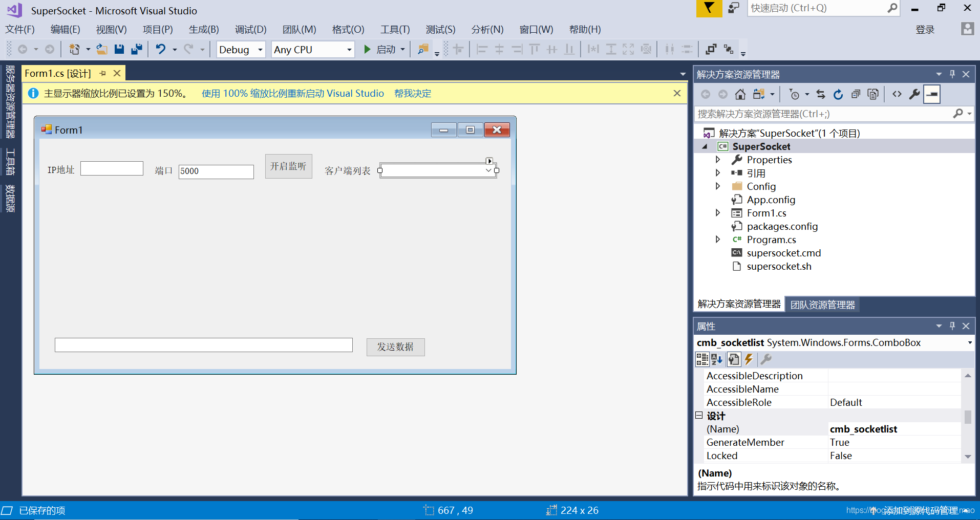Image resolution: width=980 pixels, height=520 pixels.
Task: Refresh the Solution Explorer tree
Action: click(x=838, y=94)
